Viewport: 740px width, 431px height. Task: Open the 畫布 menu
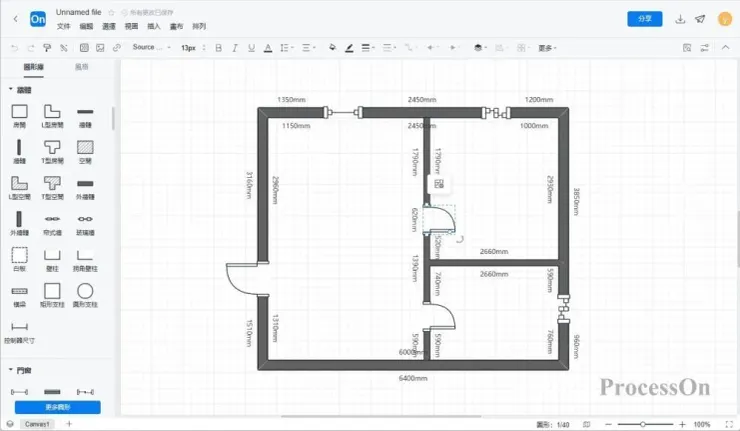coord(176,26)
